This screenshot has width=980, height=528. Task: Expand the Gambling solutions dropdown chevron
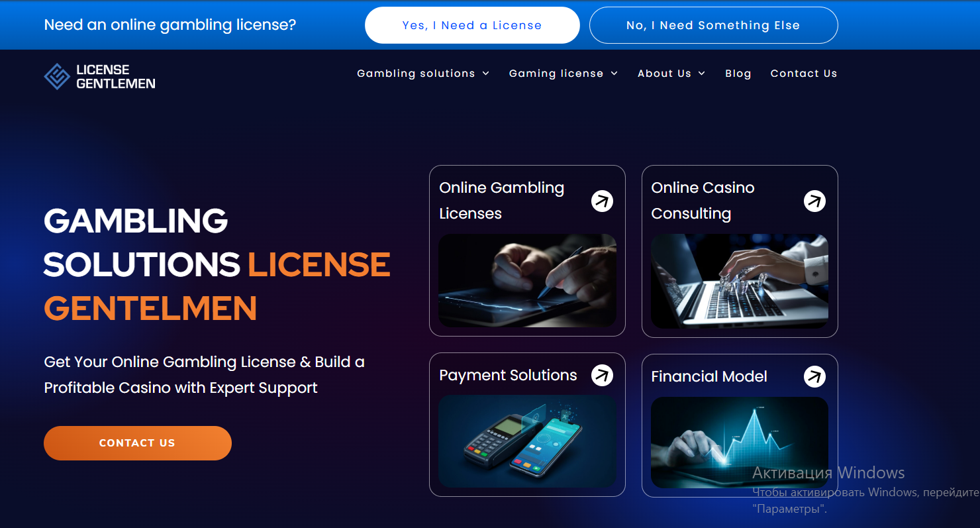(486, 74)
